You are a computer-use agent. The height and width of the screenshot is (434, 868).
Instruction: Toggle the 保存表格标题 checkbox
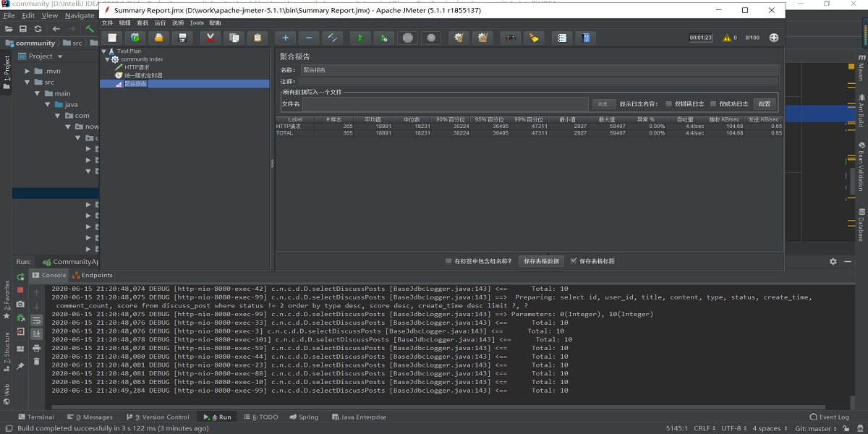pyautogui.click(x=574, y=261)
